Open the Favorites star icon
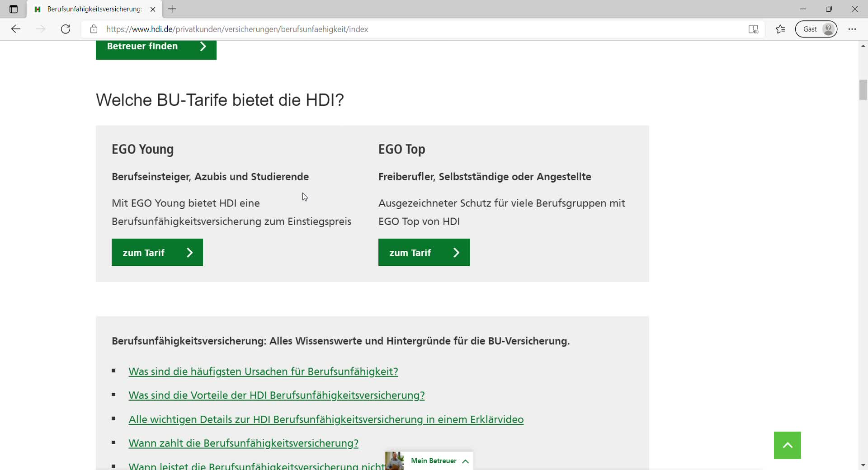 tap(780, 29)
